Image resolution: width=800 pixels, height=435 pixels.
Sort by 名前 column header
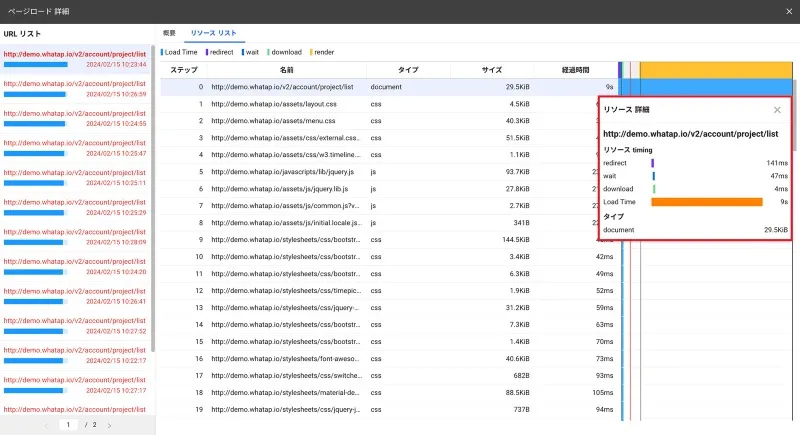click(x=287, y=70)
